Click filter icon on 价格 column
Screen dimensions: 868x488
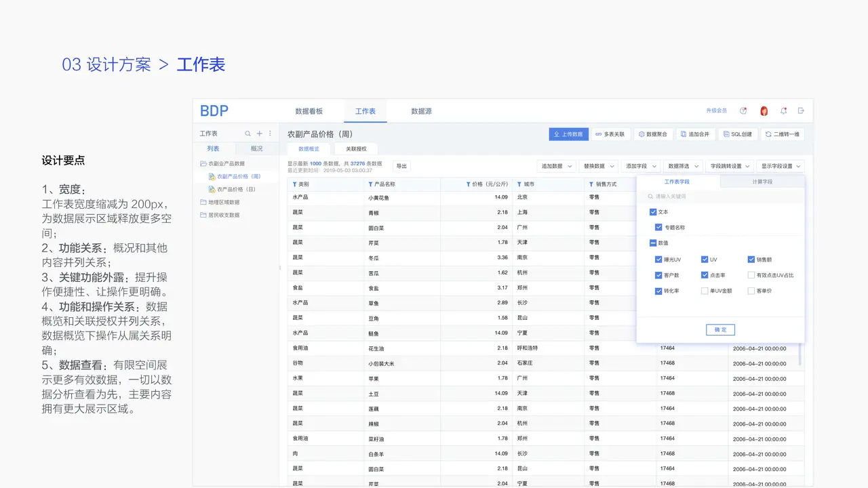pos(469,184)
